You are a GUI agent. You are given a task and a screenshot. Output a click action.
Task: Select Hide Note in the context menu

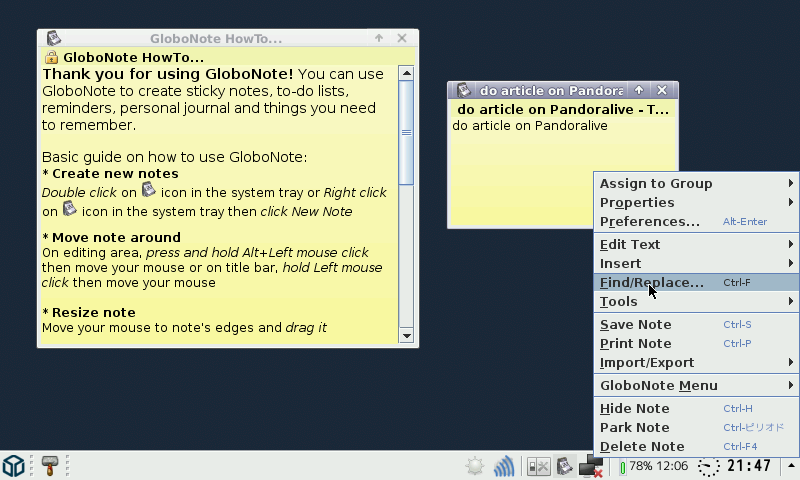pyautogui.click(x=697, y=408)
